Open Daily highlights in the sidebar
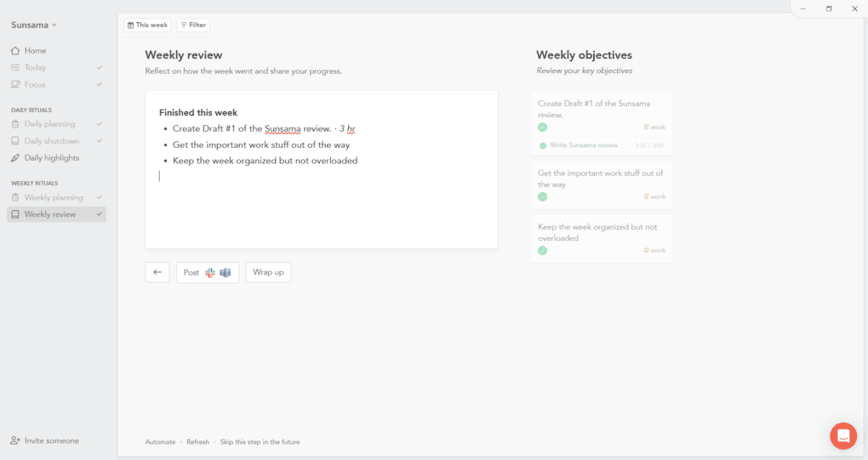868x460 pixels. tap(51, 158)
